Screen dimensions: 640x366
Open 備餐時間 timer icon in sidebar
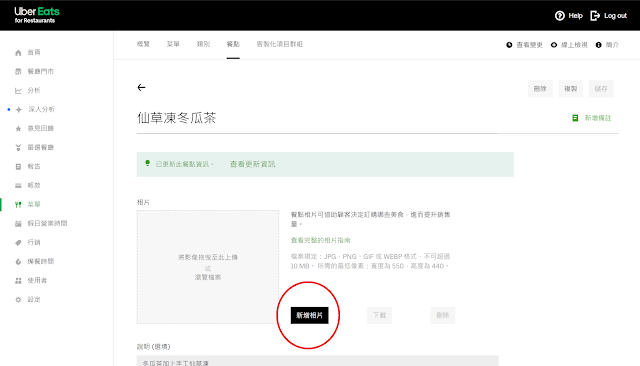18,262
